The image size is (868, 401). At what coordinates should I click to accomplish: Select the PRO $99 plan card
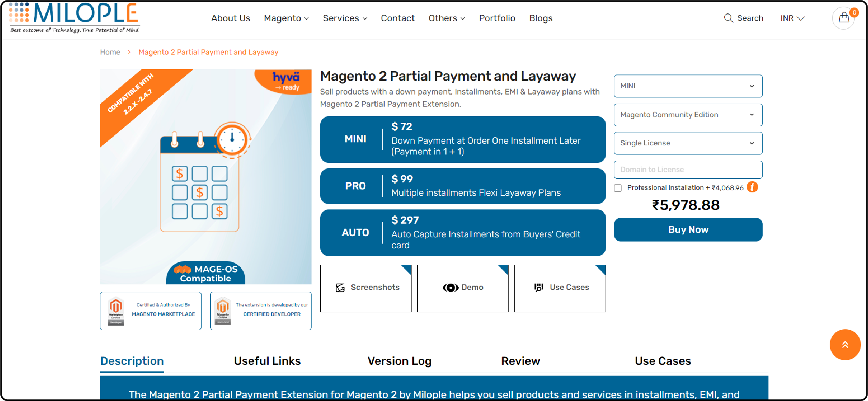tap(463, 186)
